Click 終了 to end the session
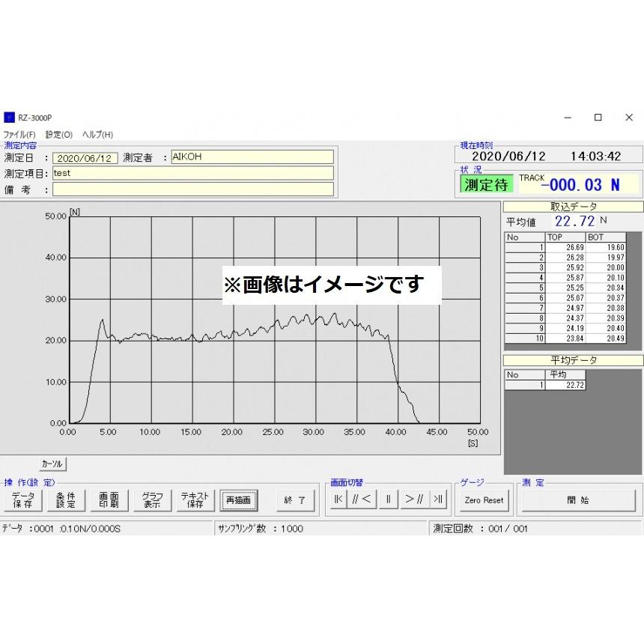Viewport: 644px width, 644px height. click(295, 500)
